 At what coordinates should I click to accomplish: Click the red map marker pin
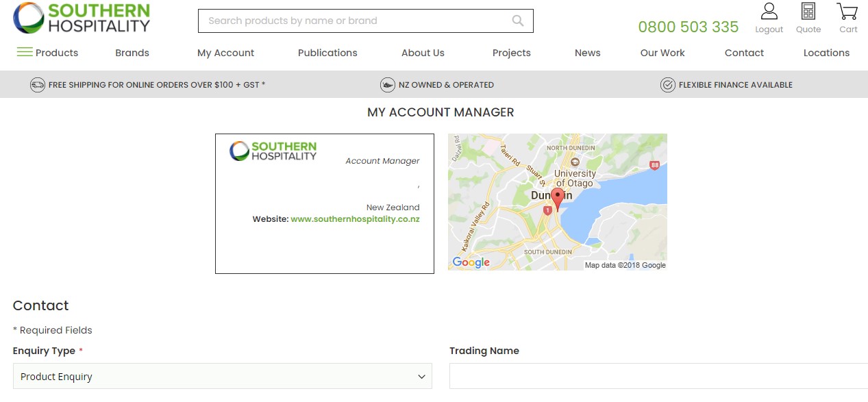(558, 199)
